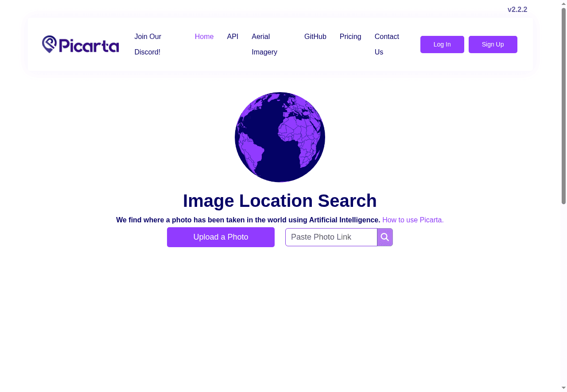
Task: Click the Upload a Photo button
Action: pos(221,237)
